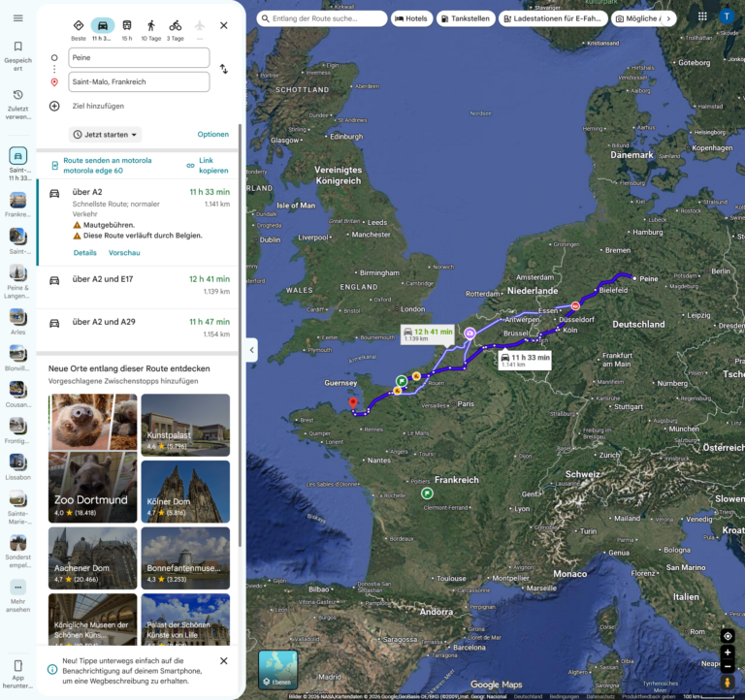Select route über A2 und A29
745x700 pixels.
click(138, 329)
